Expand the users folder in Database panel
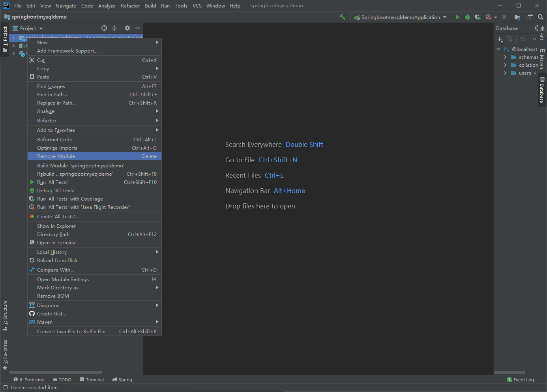The width and height of the screenshot is (547, 392). 506,73
